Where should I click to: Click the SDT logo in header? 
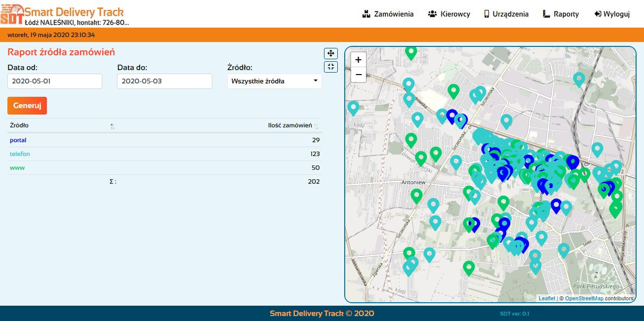[12, 14]
